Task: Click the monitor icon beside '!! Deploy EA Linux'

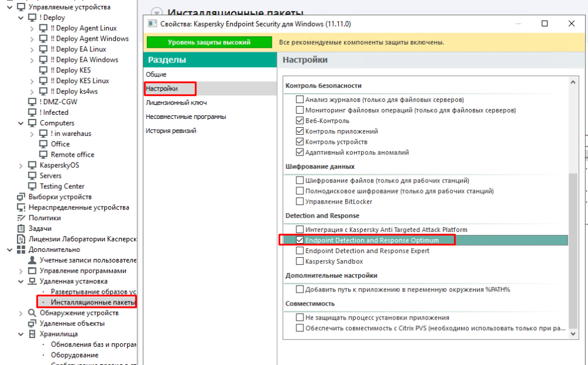Action: tap(44, 49)
